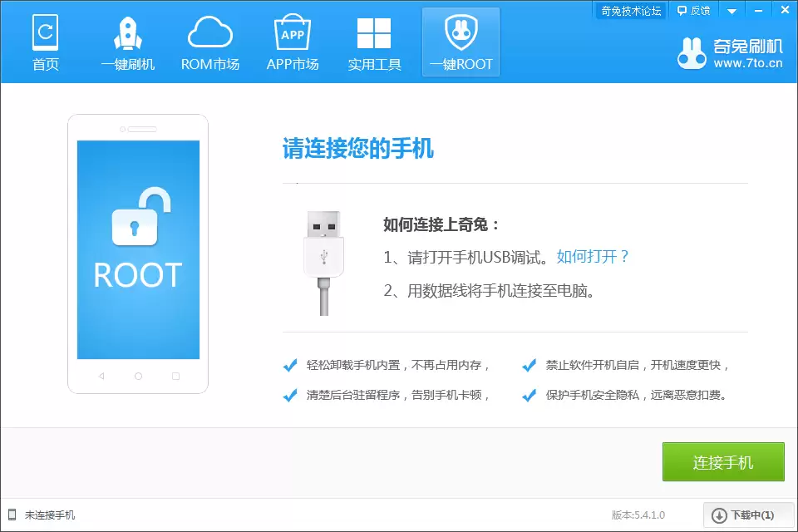The image size is (798, 532).
Task: Open the 实用工具 utilities panel
Action: (376, 42)
